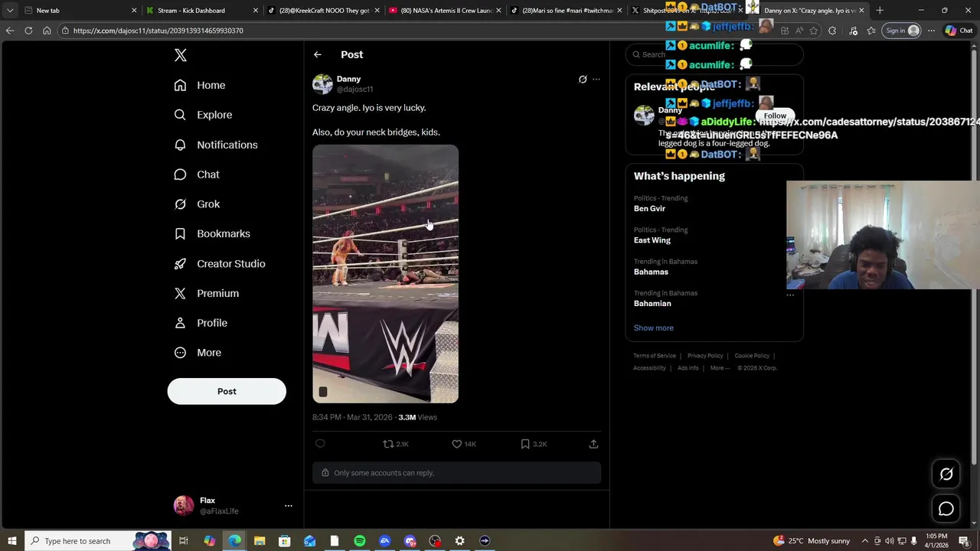Open Grok from the sidebar

(x=197, y=204)
